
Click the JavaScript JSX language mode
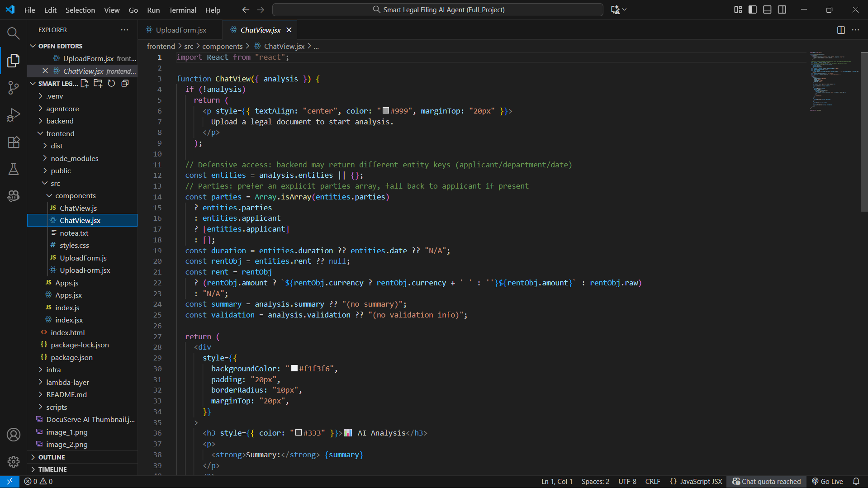point(701,482)
